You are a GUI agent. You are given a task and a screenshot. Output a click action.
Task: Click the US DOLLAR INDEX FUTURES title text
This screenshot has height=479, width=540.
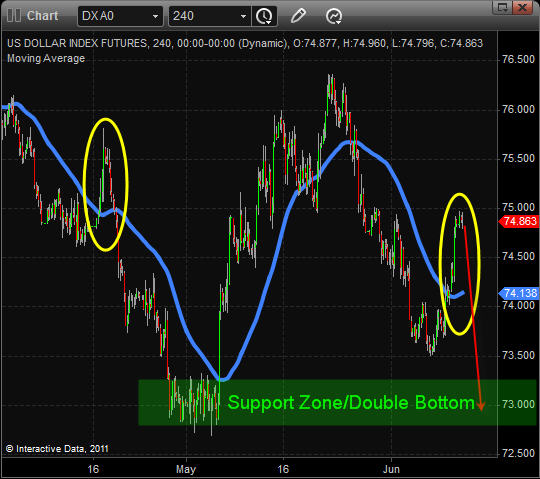point(77,43)
